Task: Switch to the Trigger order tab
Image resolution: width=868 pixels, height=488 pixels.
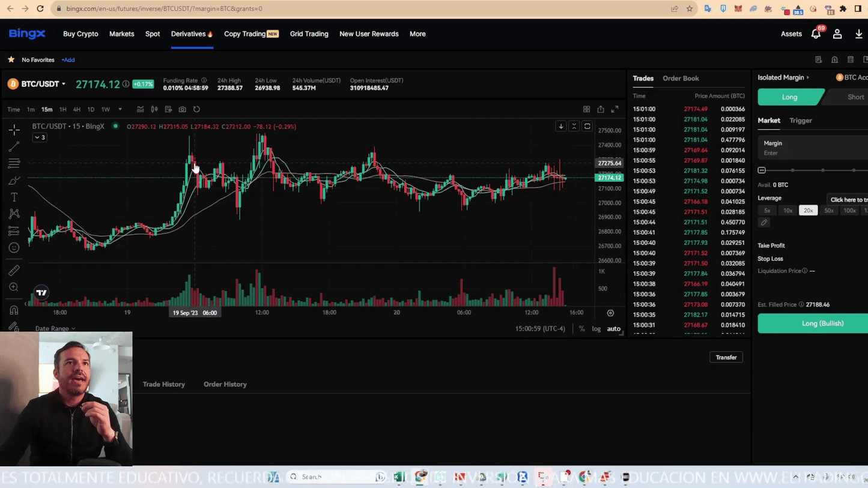Action: [800, 121]
